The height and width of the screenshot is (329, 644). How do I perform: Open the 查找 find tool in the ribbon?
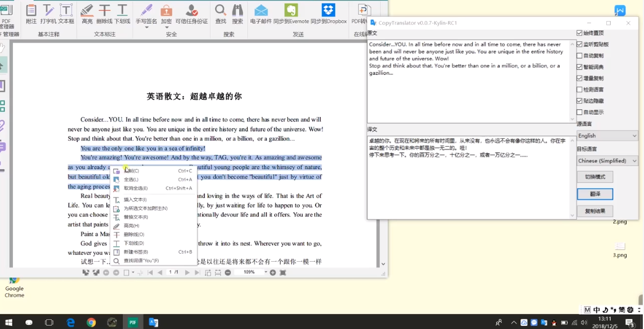tap(221, 14)
